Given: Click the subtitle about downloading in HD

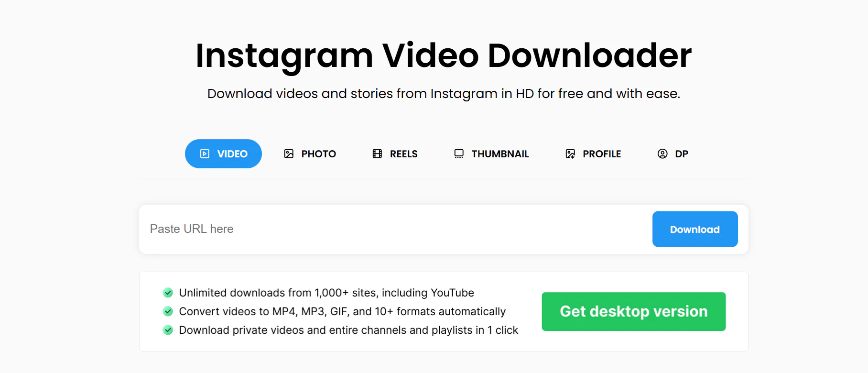Looking at the screenshot, I should tap(444, 94).
